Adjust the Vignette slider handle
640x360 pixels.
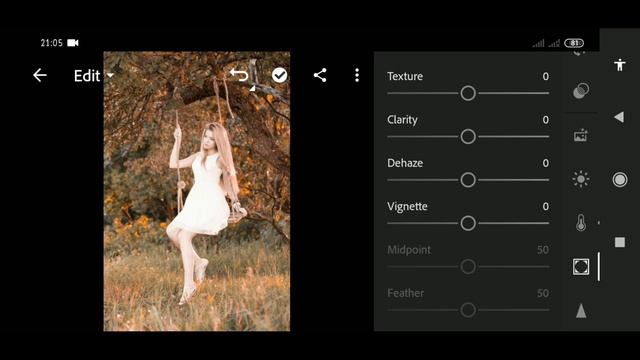(468, 223)
